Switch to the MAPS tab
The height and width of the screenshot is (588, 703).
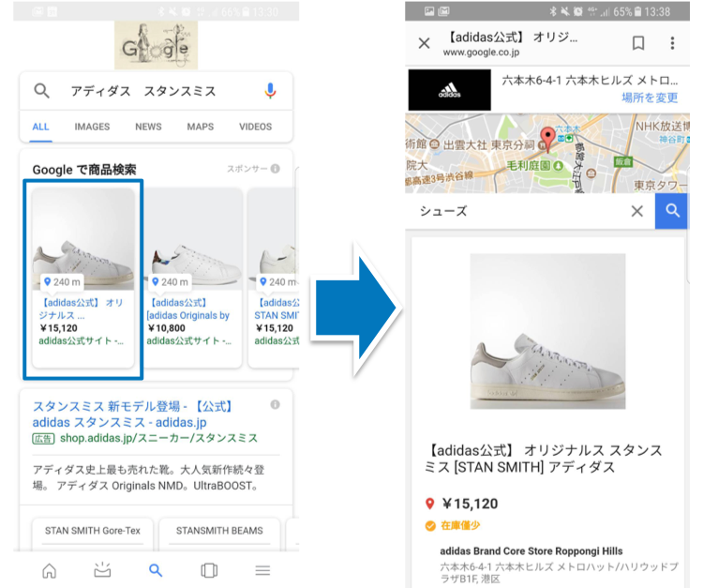200,127
